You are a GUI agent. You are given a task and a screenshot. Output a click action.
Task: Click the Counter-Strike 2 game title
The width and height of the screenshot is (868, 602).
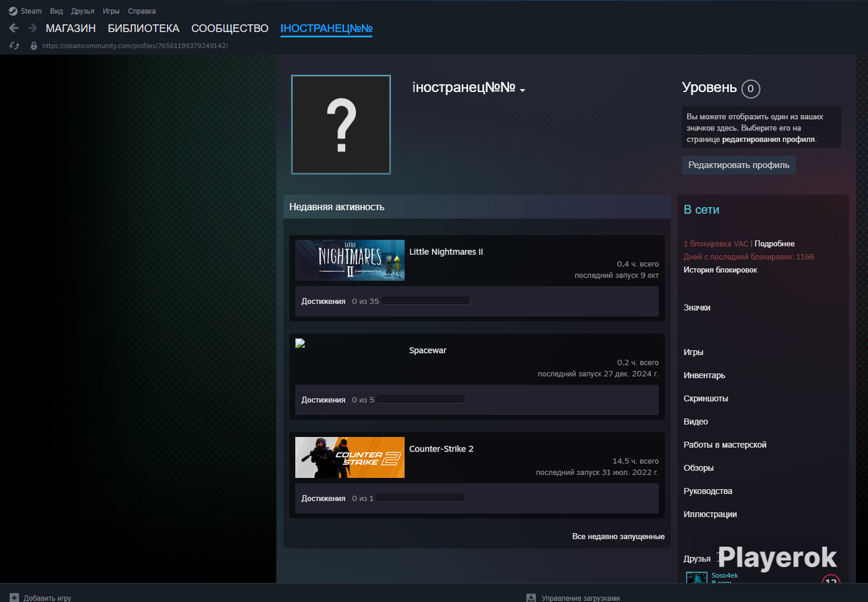point(442,449)
